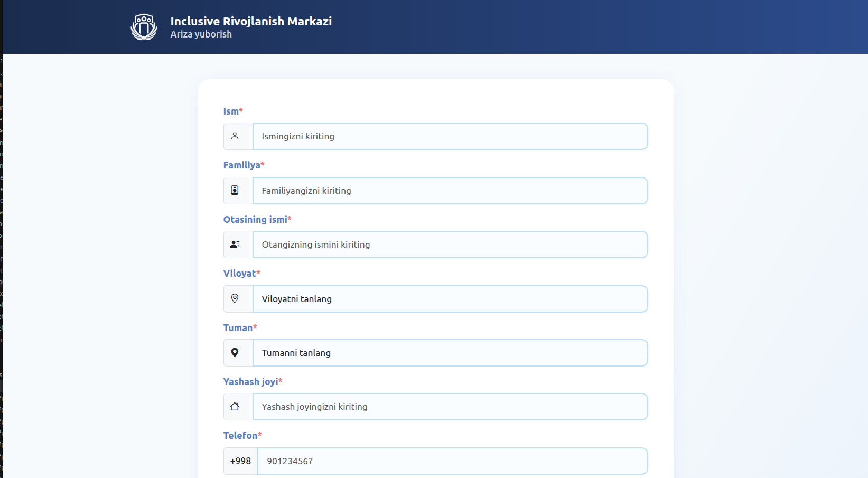Click the filled map marker icon for Tuman
The height and width of the screenshot is (478, 868).
pyautogui.click(x=236, y=352)
